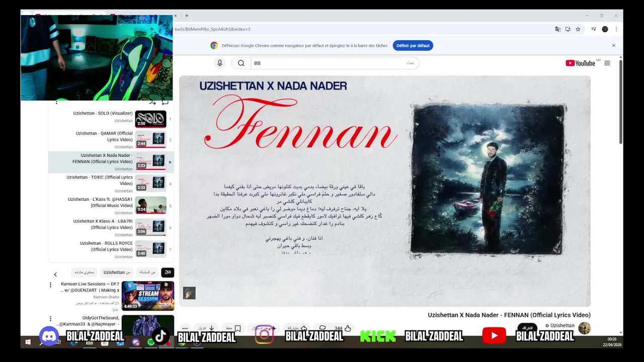Click channel watermark thumbnail in player corner
Image resolution: width=644 pixels, height=362 pixels.
click(x=189, y=293)
